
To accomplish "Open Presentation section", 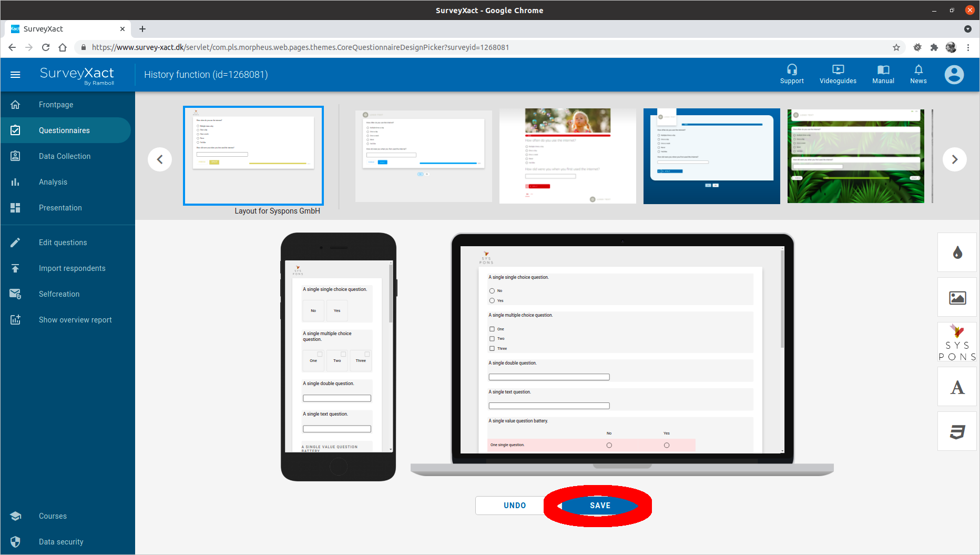I will point(60,208).
